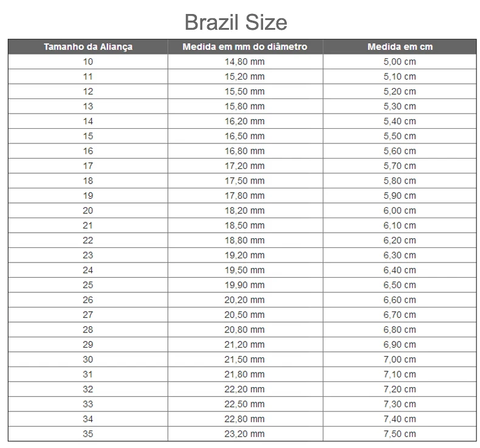480x448 pixels.
Task: Click ring size 10 cell
Action: tap(88, 62)
